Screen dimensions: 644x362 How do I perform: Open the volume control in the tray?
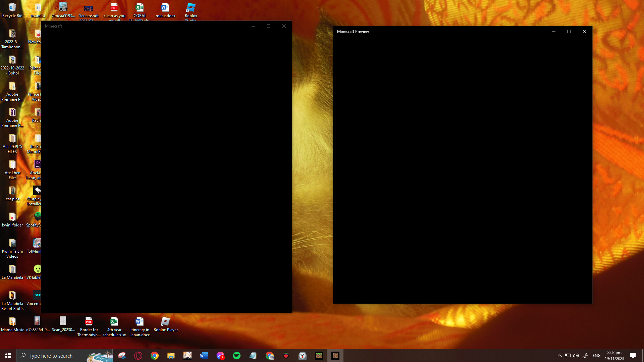click(576, 356)
